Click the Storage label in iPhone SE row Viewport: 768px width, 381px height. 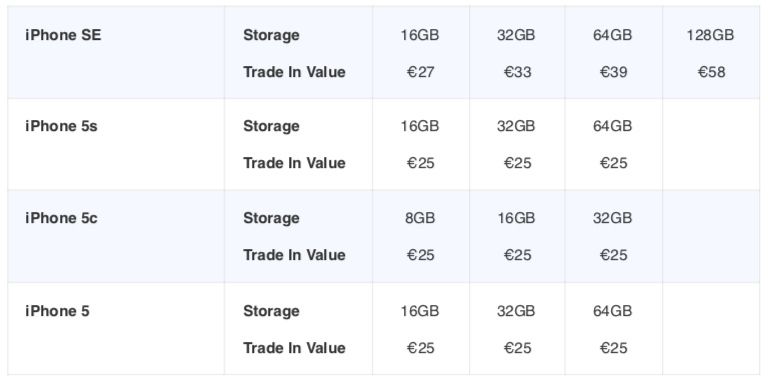click(271, 35)
